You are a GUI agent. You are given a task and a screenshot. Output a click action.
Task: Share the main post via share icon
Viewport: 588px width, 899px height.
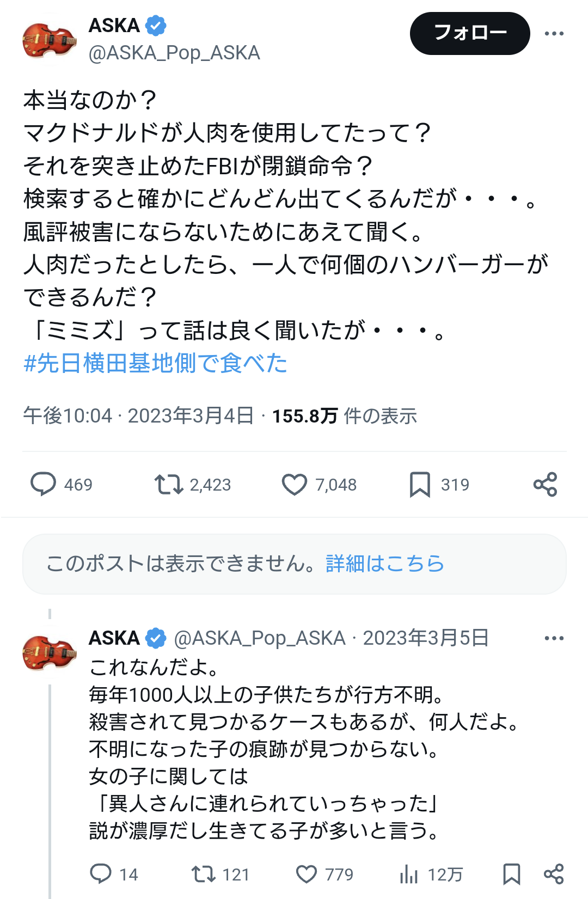[545, 484]
